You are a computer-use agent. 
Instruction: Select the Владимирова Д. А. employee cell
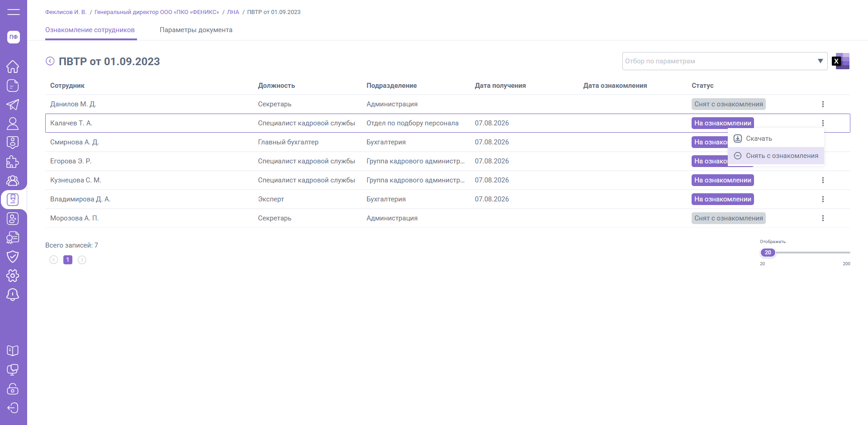(81, 199)
